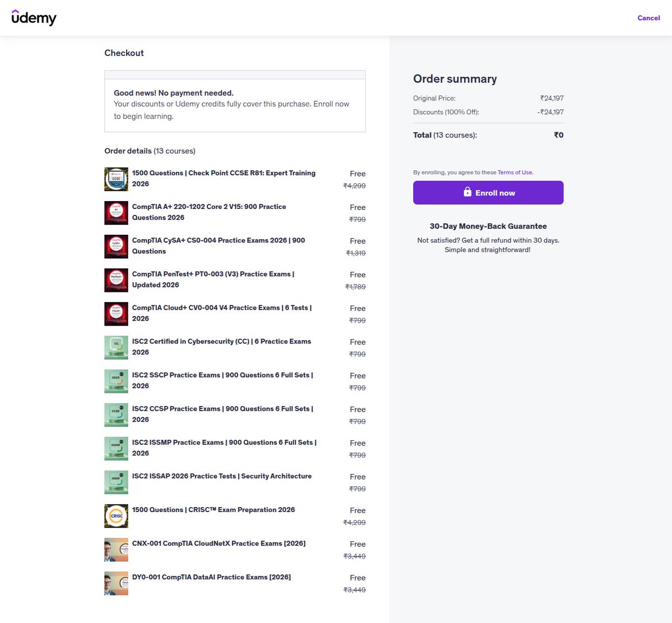Select the 'CompTIA Cloud+ CV0-004 V4' title
Screen dimensions: 672x623
tap(222, 313)
